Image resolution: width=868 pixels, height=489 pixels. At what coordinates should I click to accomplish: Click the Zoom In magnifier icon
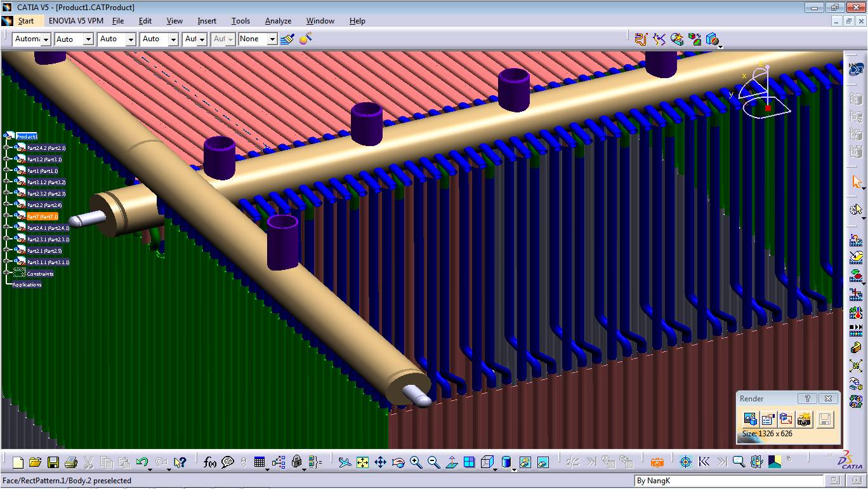416,462
